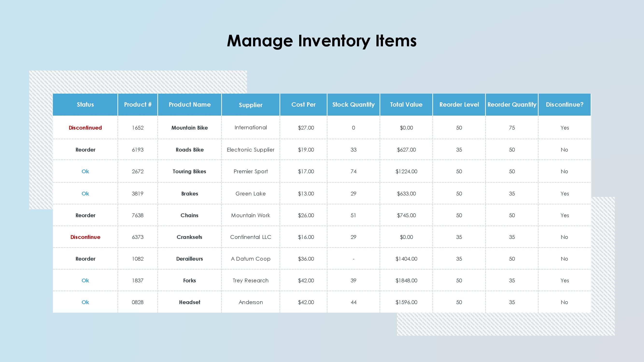Select the Touring Bikes product name
Viewport: 644px width, 362px height.
190,171
